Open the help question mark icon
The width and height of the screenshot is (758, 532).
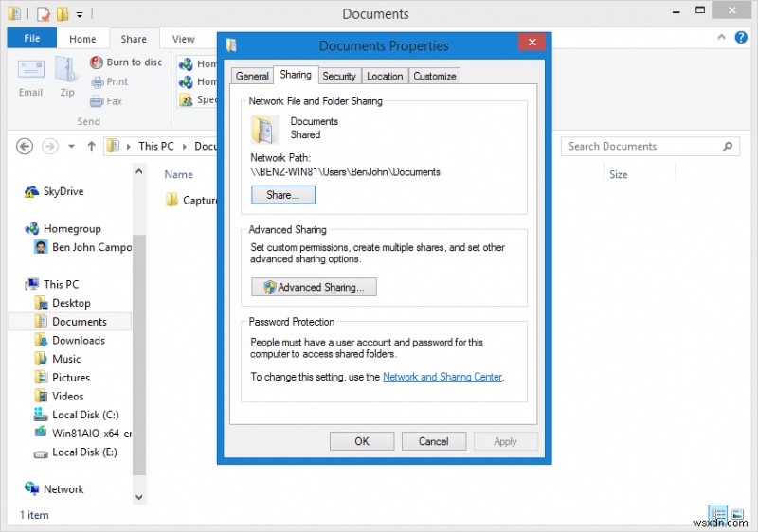tap(741, 37)
